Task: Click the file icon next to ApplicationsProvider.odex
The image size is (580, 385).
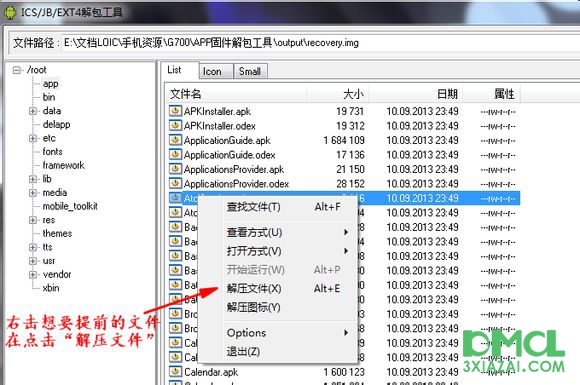Action: [175, 183]
